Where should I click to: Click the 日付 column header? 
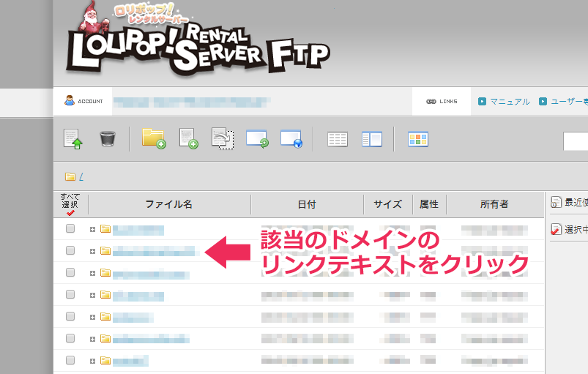pyautogui.click(x=307, y=204)
